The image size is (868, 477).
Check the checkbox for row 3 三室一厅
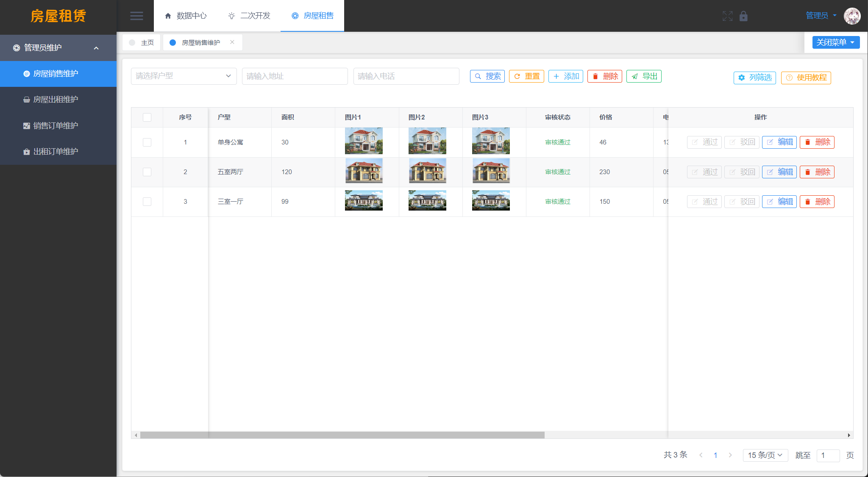147,202
